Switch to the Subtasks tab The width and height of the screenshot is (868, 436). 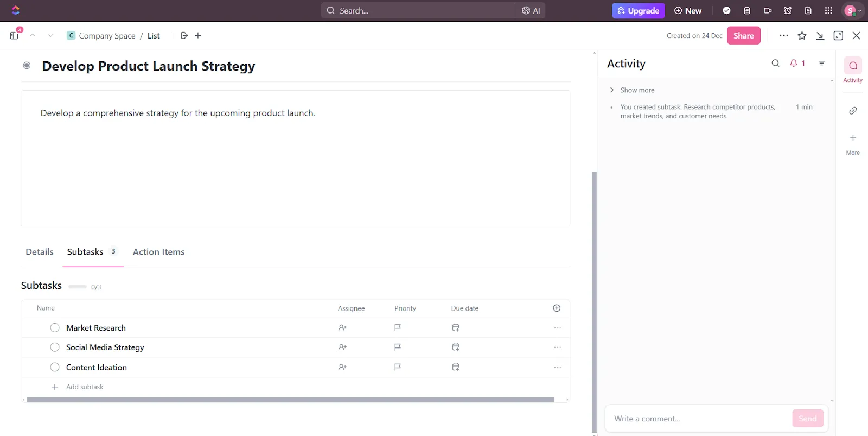pos(92,252)
